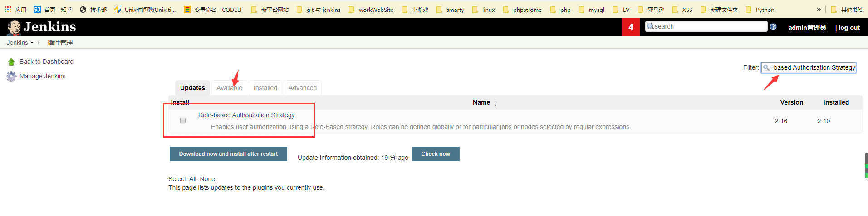Click the installed version value 2.10

coord(824,121)
